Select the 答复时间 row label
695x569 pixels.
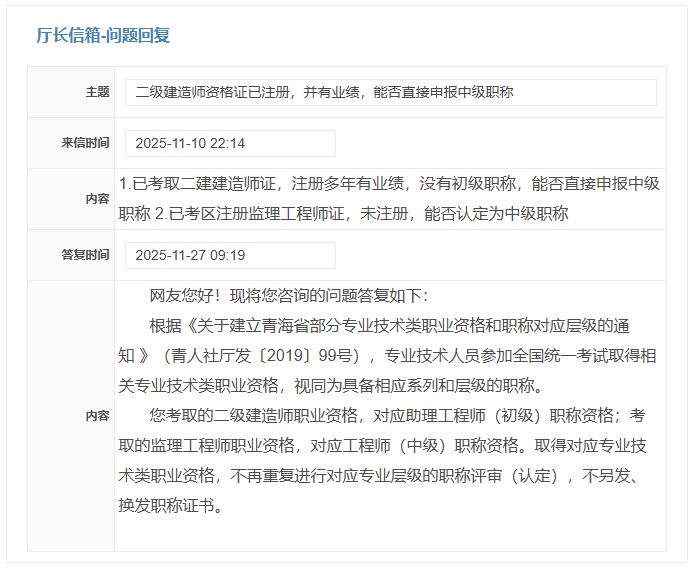point(85,255)
